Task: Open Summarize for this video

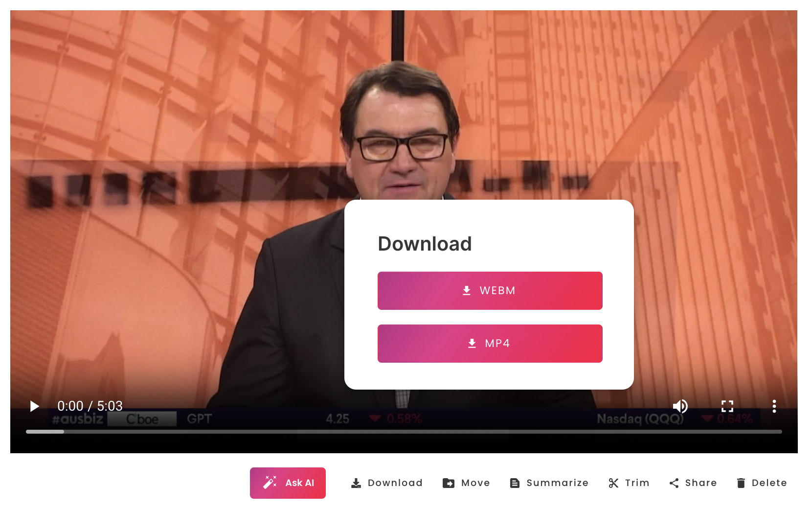Action: [x=549, y=483]
